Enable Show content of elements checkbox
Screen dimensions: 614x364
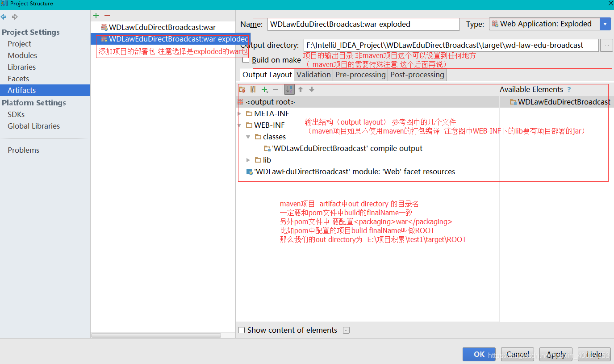coord(242,330)
